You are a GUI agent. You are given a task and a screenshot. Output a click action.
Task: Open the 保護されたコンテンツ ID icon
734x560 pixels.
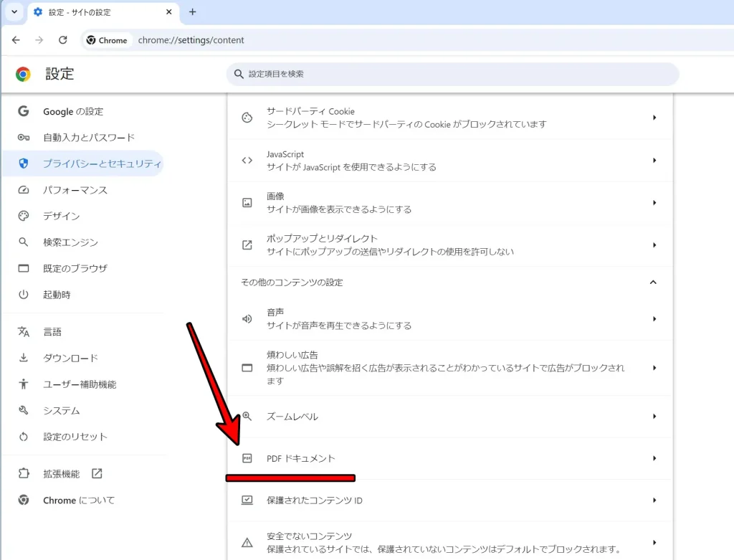247,500
